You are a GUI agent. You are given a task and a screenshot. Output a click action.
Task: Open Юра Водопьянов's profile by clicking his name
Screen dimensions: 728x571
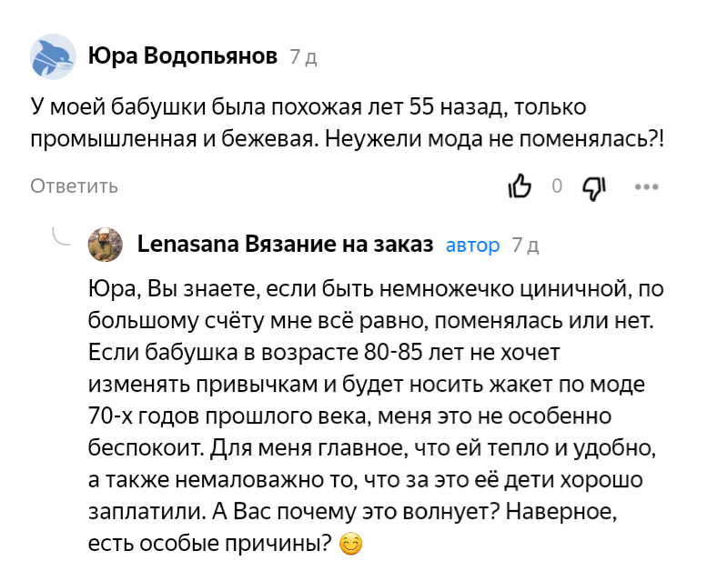point(181,55)
